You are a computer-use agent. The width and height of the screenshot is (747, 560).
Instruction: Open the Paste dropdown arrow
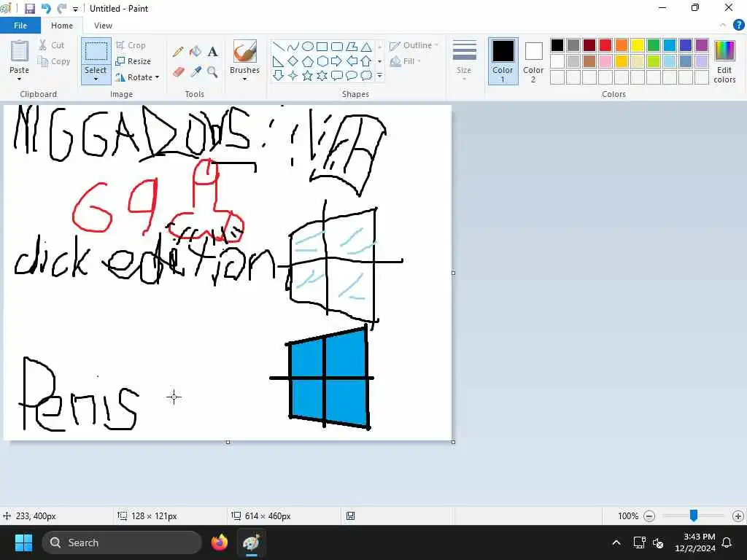19,79
